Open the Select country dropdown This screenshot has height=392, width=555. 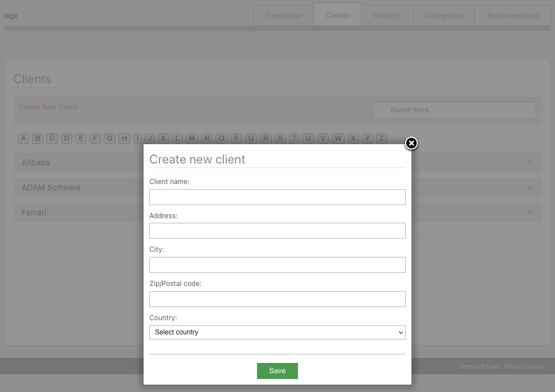pyautogui.click(x=277, y=332)
